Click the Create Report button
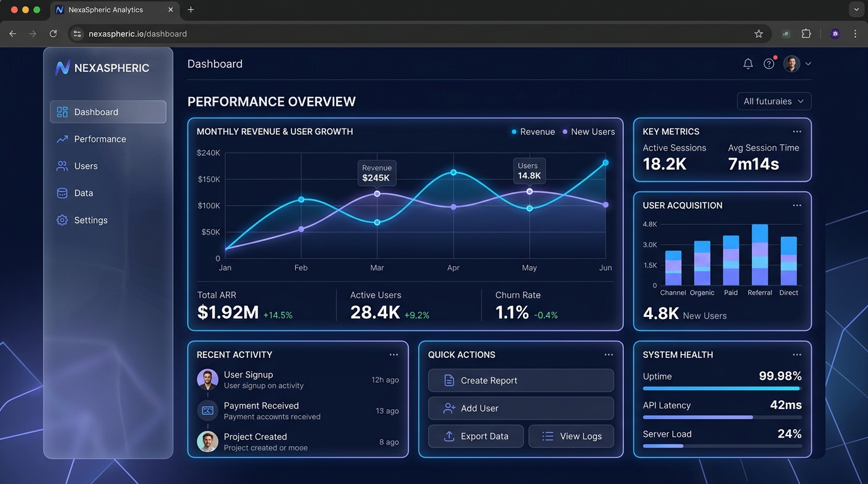The height and width of the screenshot is (484, 868). (x=521, y=381)
